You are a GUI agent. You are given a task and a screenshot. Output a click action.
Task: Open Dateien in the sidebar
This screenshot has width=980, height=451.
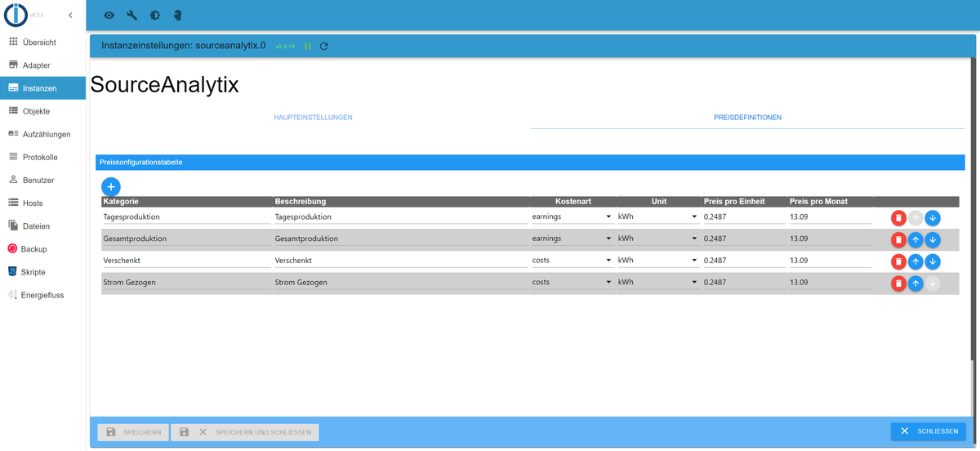42,225
